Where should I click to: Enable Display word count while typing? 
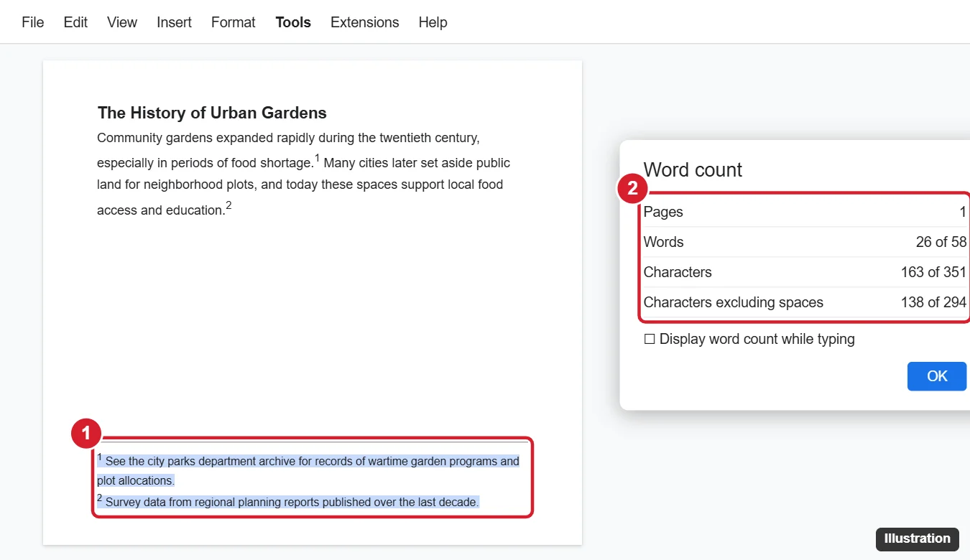[x=650, y=339]
